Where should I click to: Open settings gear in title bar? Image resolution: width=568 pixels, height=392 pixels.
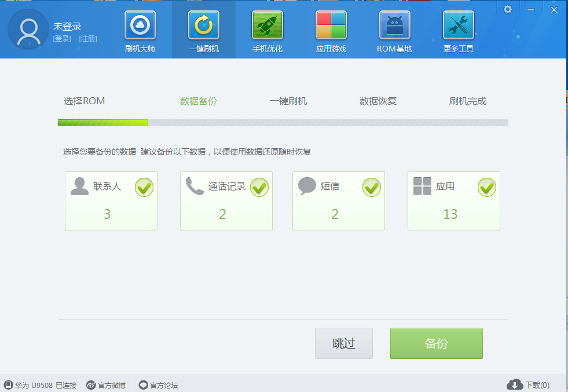[508, 9]
